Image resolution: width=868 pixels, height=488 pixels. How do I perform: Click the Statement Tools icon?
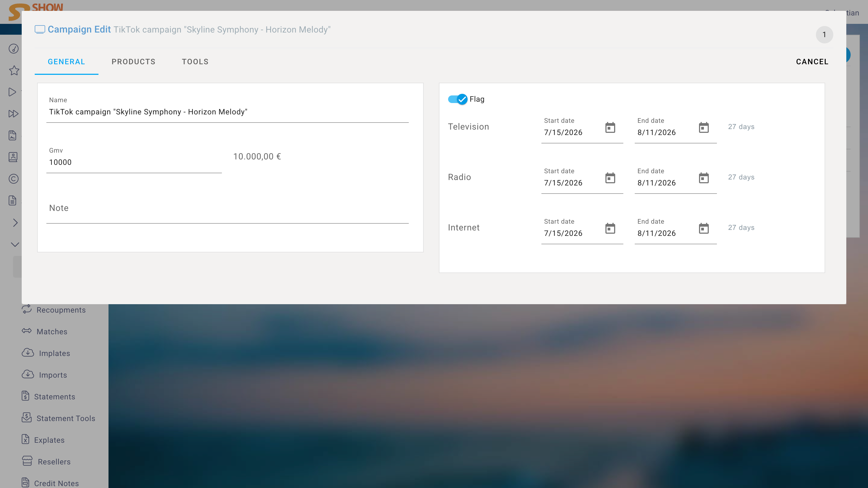pos(27,418)
